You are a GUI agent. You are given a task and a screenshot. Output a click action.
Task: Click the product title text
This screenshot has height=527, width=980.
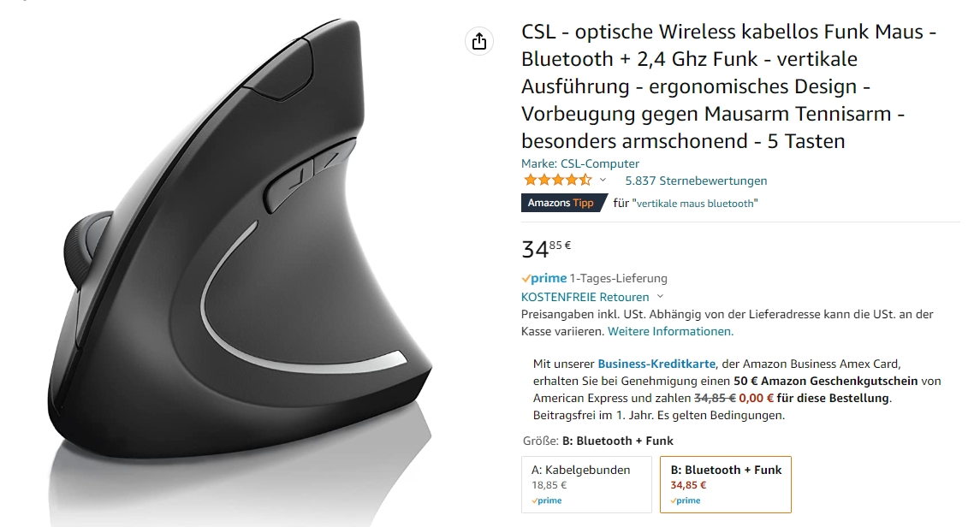728,86
